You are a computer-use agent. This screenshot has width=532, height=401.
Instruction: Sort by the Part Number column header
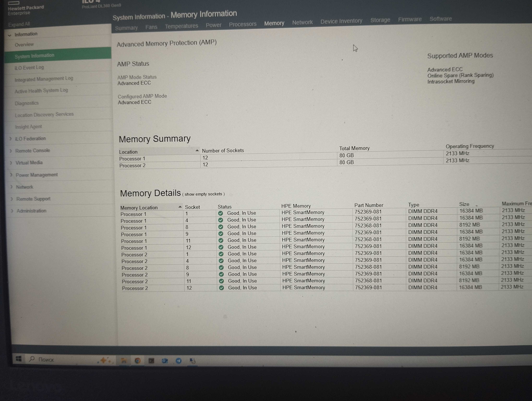coord(369,205)
